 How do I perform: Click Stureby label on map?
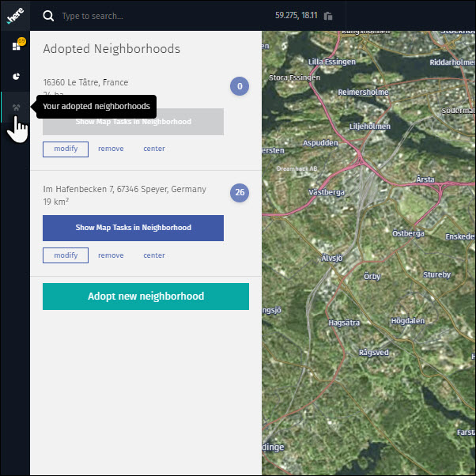pyautogui.click(x=436, y=274)
